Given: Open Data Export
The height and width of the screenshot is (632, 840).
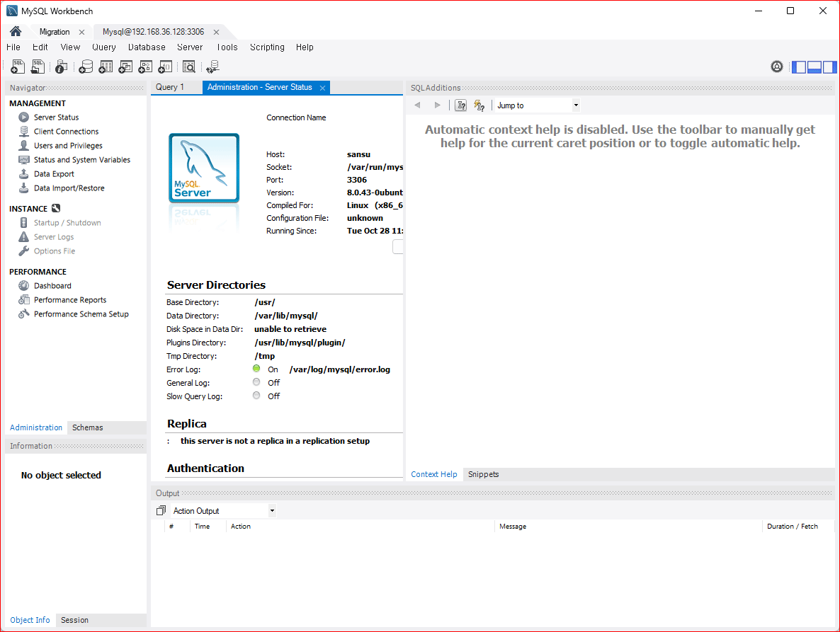Looking at the screenshot, I should coord(54,174).
